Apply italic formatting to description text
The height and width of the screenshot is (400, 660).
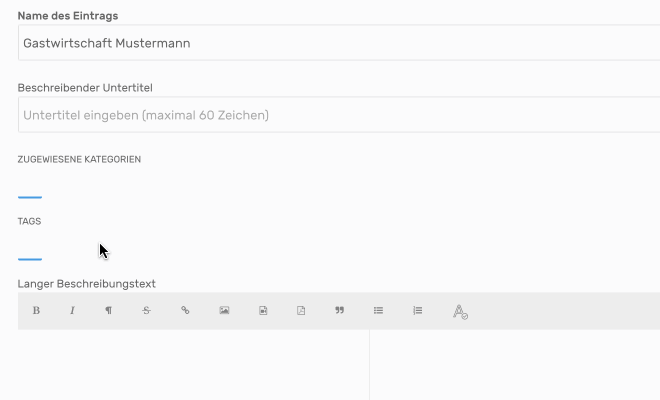[x=72, y=311]
